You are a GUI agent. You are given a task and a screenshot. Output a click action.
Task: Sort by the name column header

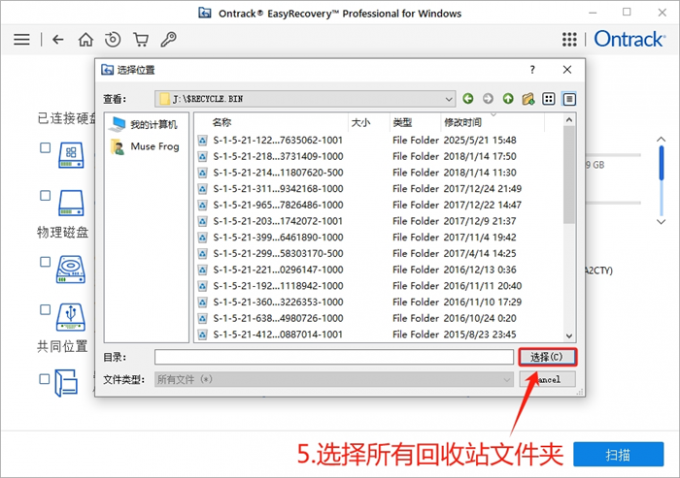[x=222, y=122]
